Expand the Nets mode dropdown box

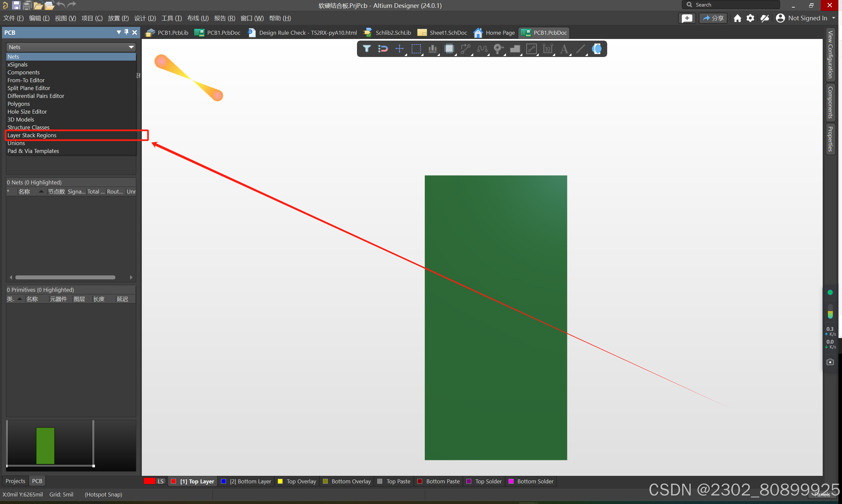point(71,47)
